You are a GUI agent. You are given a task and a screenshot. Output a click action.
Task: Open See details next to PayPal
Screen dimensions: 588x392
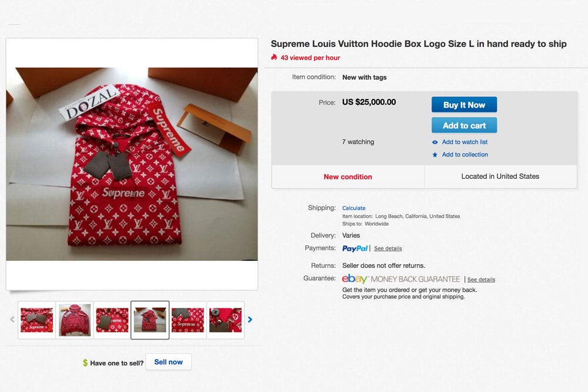pyautogui.click(x=387, y=248)
